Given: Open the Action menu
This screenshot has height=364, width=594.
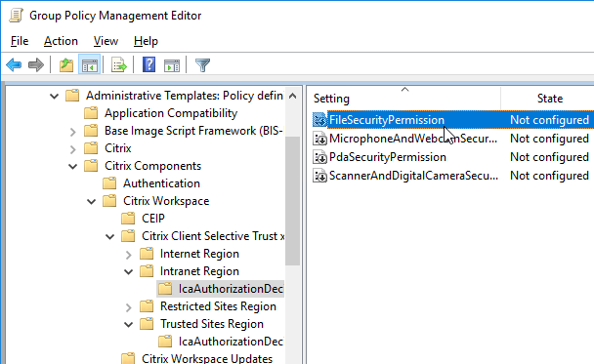Looking at the screenshot, I should click(61, 41).
